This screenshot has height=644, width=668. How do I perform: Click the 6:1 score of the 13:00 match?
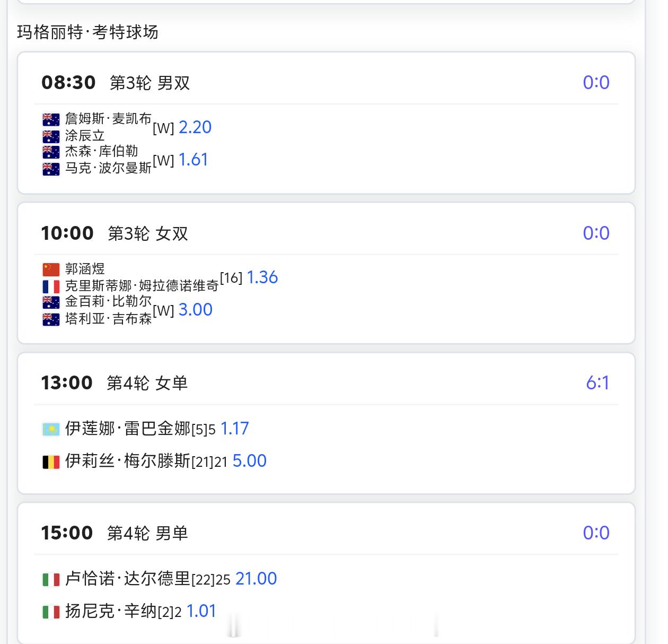pos(597,382)
